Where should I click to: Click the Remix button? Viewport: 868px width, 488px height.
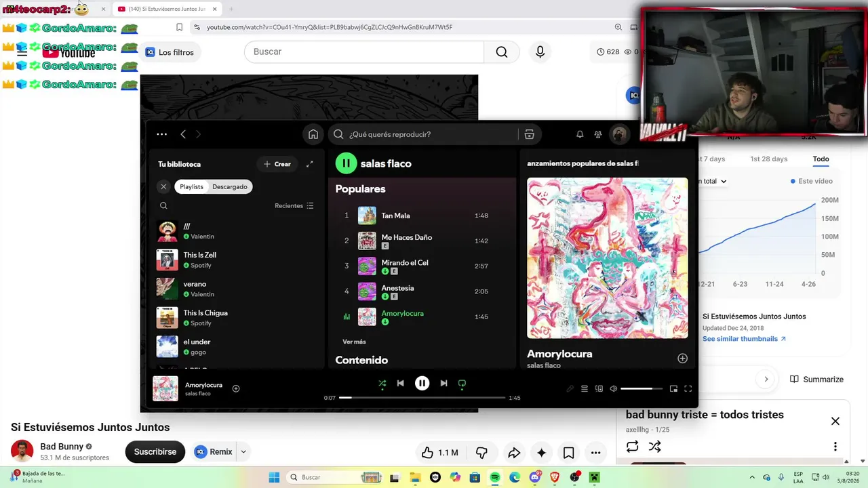pos(214,452)
